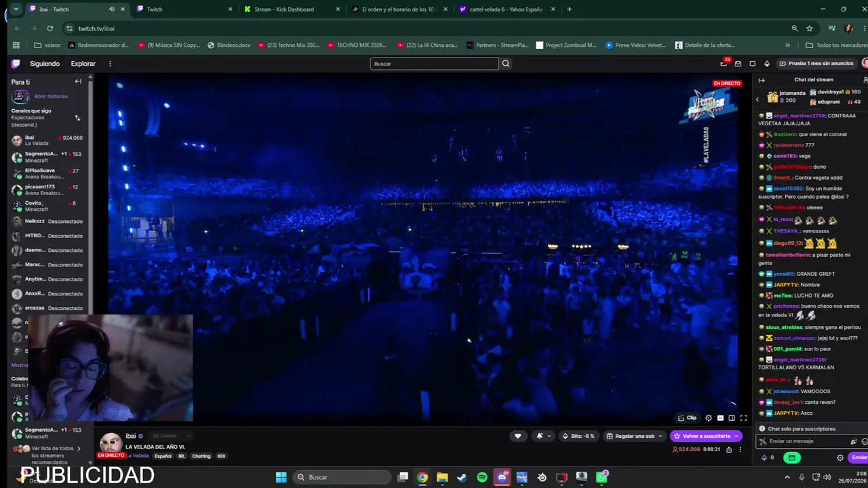Toggle closed captions on the player

coord(720,418)
